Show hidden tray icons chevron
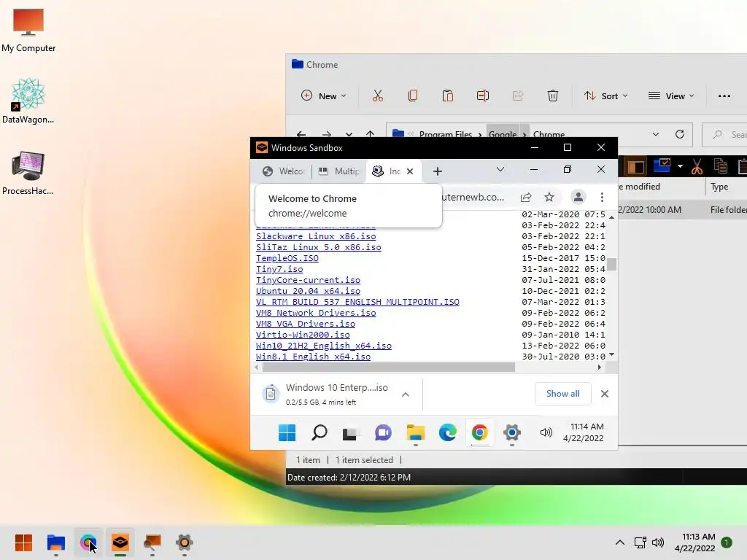 (x=620, y=542)
